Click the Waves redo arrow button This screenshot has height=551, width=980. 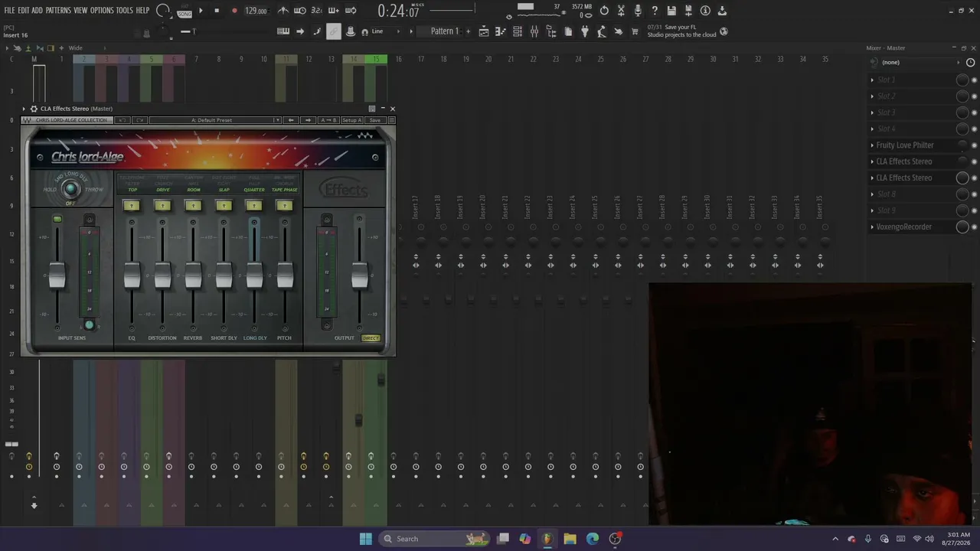tap(139, 120)
